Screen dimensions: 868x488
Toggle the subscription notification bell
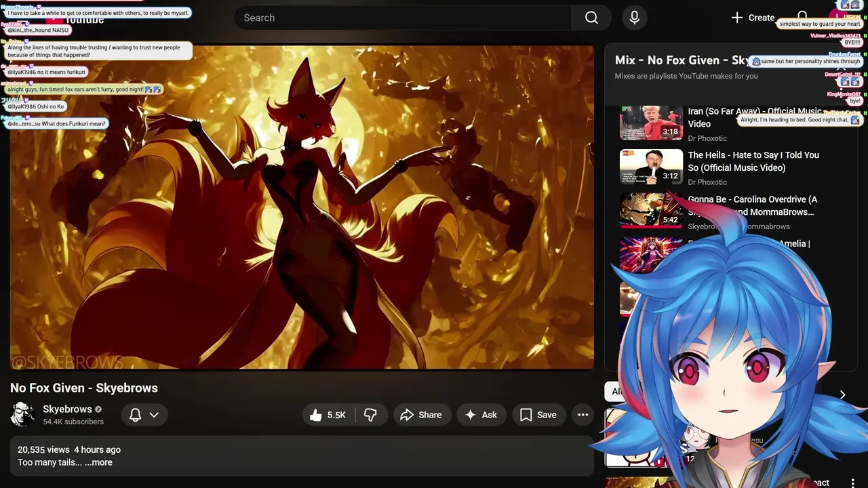click(x=136, y=415)
